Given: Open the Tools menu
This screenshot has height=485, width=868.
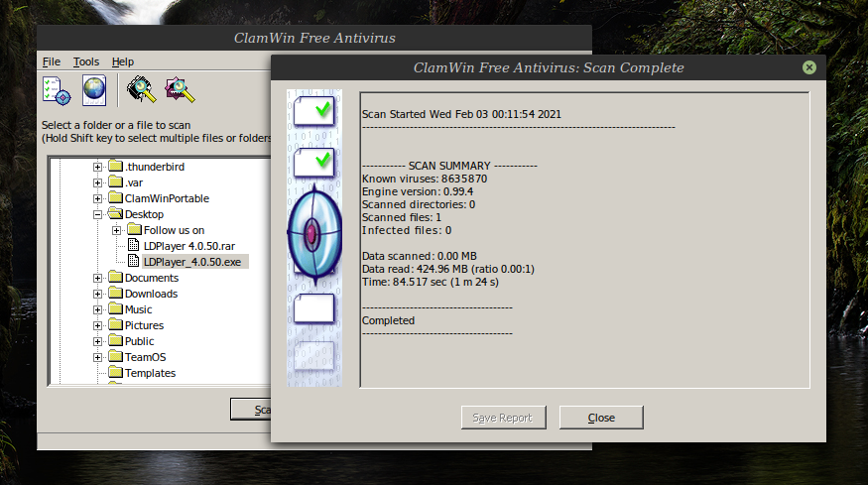Looking at the screenshot, I should (85, 61).
